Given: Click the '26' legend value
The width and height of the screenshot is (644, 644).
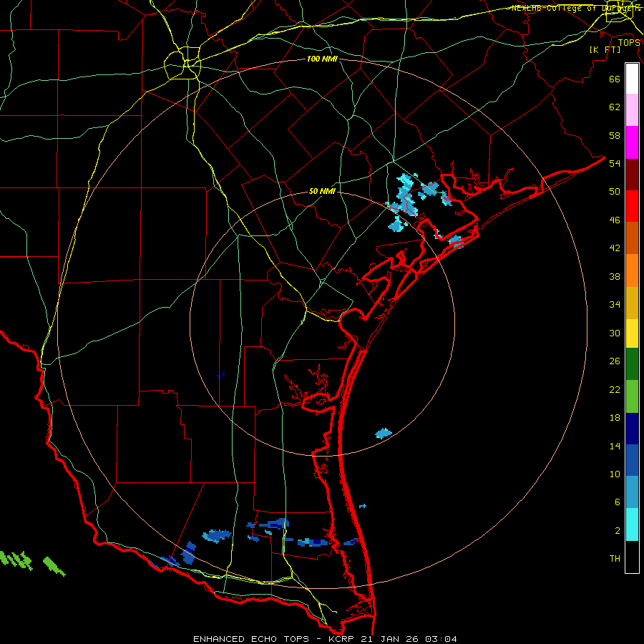Looking at the screenshot, I should (615, 361).
